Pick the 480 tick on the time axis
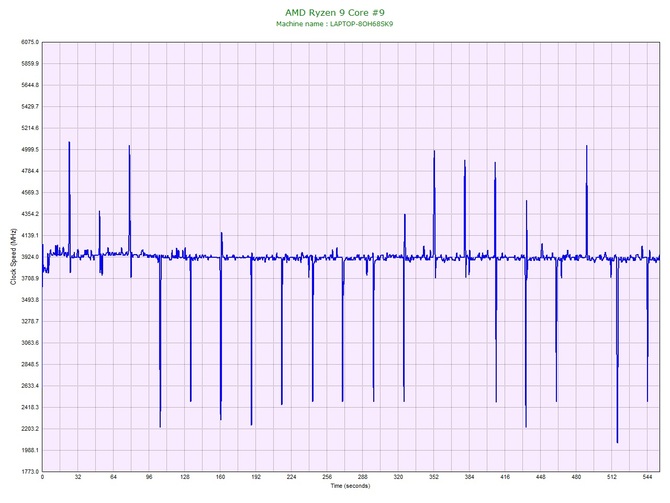Image resolution: width=670 pixels, height=503 pixels. pos(576,477)
